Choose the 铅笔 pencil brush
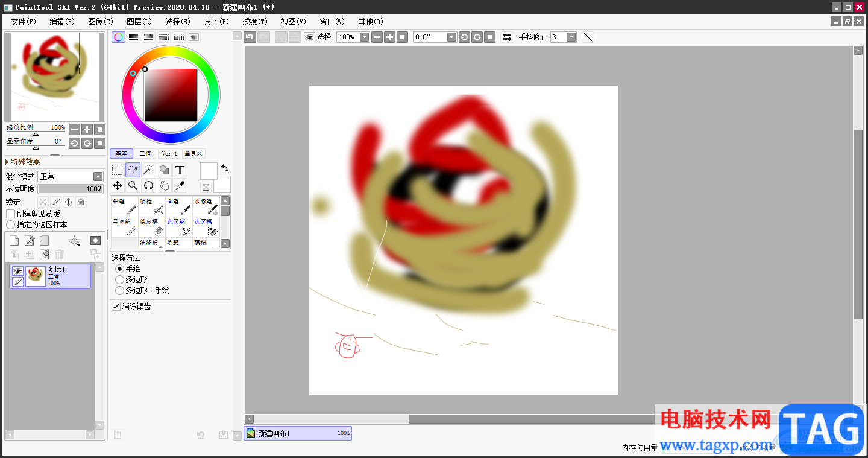This screenshot has height=458, width=868. [124, 206]
